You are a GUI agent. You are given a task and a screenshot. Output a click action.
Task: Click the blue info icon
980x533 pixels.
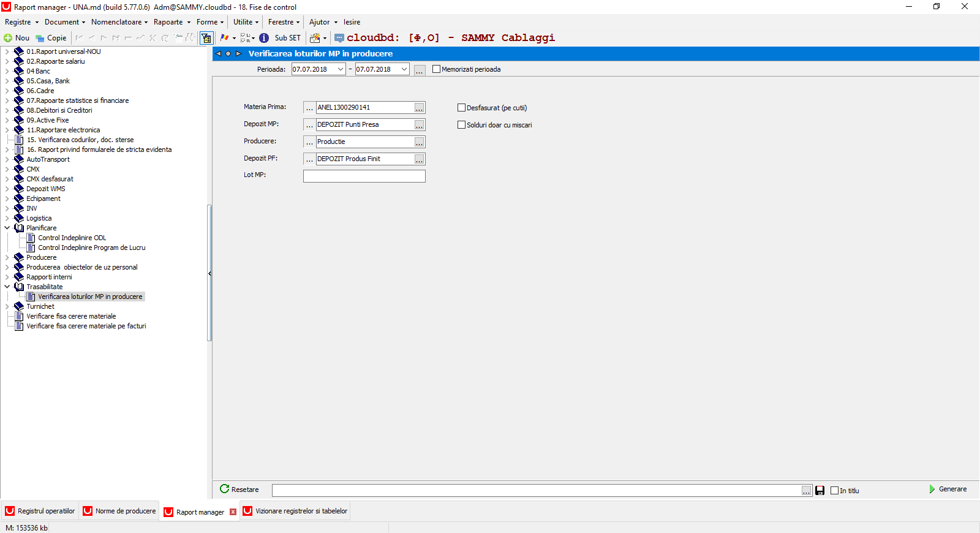point(264,38)
